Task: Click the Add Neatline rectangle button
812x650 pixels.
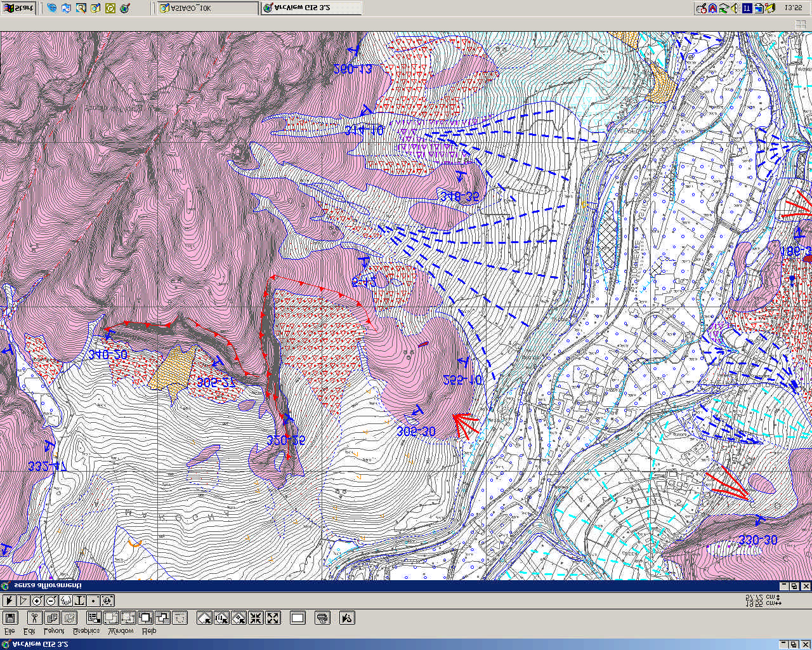Action: point(298,618)
